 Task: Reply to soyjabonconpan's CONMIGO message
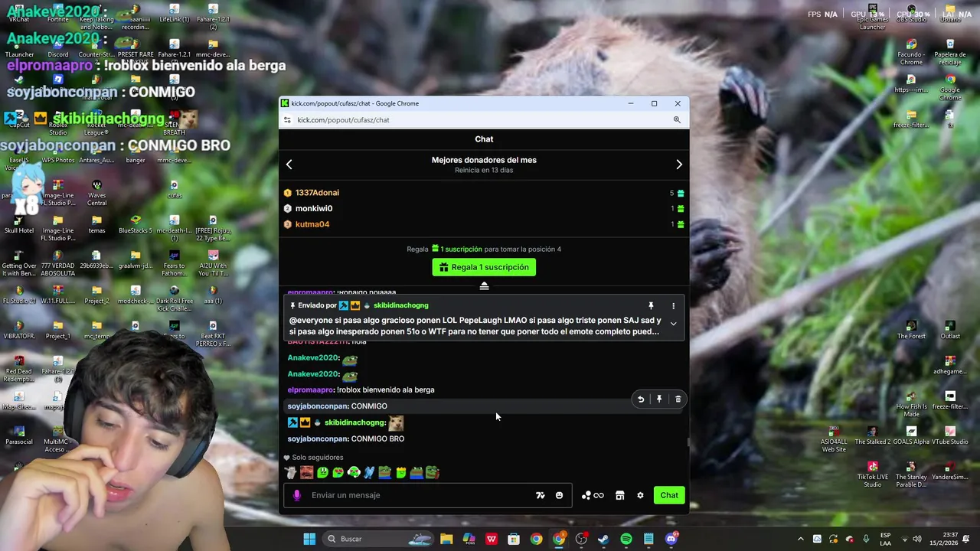[x=641, y=399]
